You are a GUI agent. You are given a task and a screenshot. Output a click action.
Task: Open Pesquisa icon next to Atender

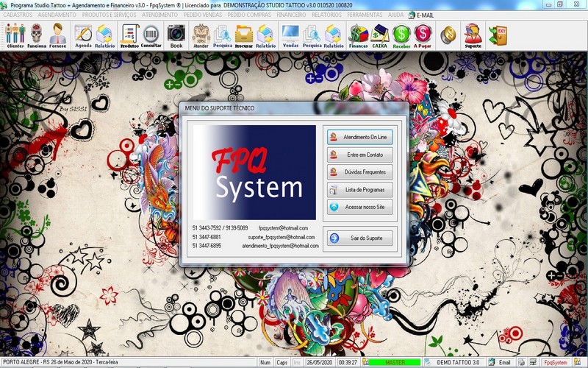(223, 35)
